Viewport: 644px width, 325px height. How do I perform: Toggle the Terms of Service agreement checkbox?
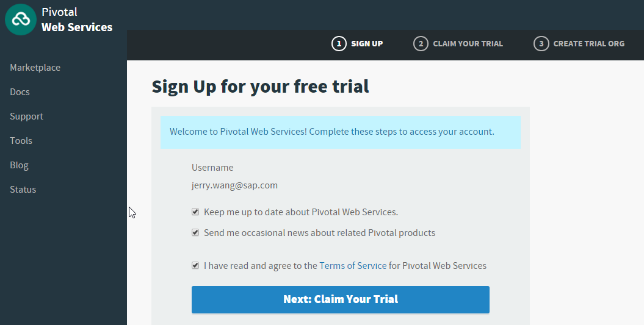pos(195,265)
